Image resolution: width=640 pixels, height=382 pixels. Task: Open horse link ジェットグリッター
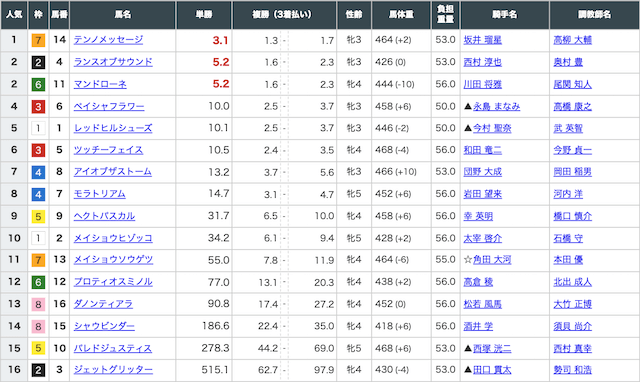[x=113, y=370]
